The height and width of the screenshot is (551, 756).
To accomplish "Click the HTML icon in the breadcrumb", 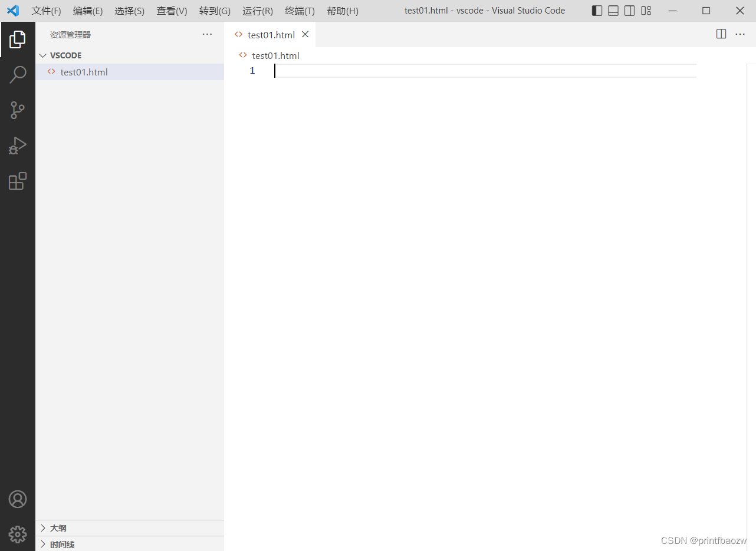I will [243, 55].
